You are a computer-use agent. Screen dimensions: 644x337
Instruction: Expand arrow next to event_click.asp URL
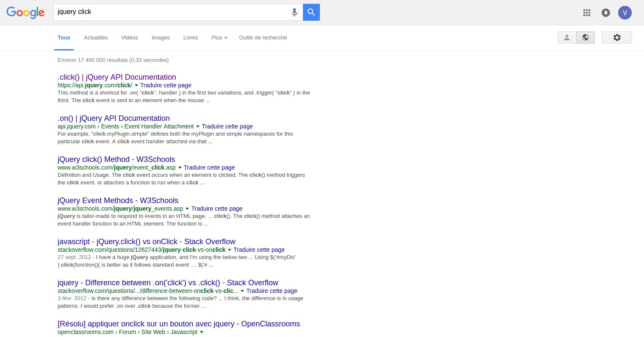180,168
